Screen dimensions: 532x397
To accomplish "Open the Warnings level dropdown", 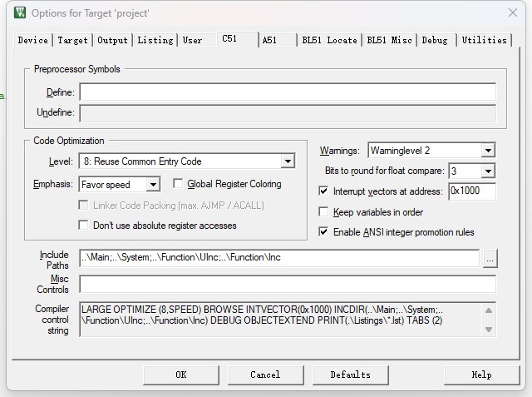I will coord(488,151).
